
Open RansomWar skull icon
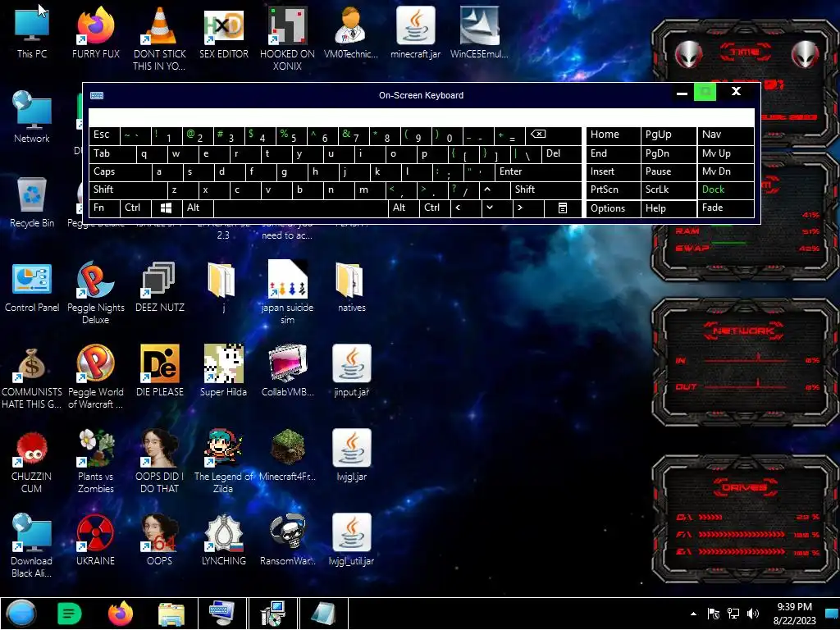(x=287, y=540)
